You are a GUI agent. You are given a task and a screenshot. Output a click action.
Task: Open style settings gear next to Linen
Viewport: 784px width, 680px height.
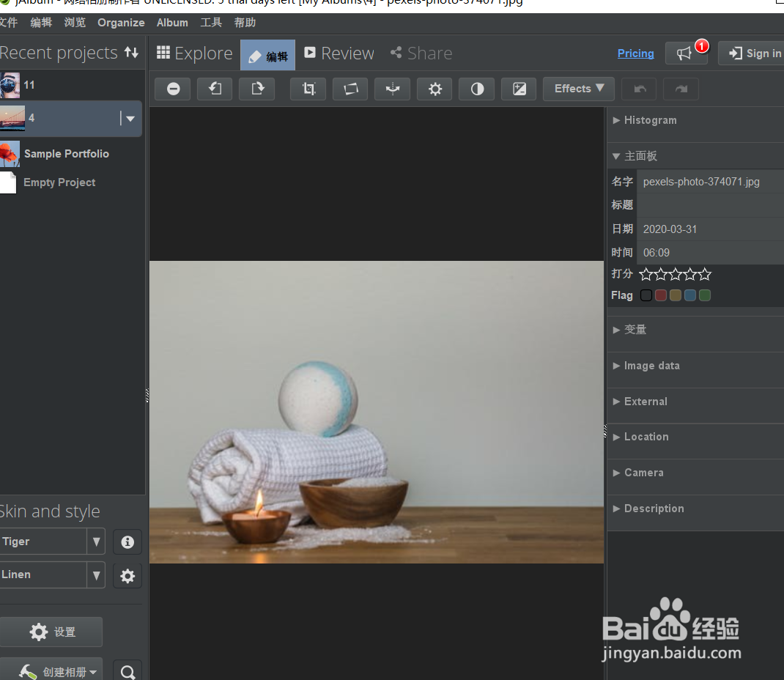coord(127,576)
